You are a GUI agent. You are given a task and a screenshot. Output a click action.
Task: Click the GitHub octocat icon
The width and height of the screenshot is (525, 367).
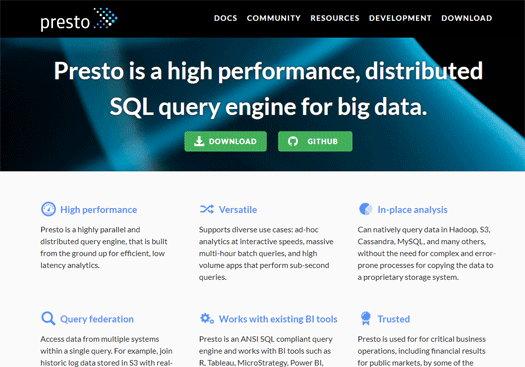[293, 141]
